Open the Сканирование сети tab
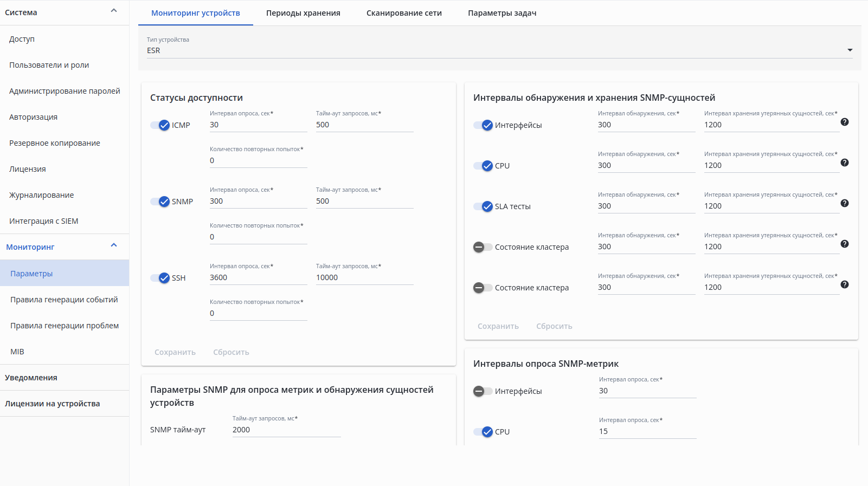The width and height of the screenshot is (868, 486). 404,13
